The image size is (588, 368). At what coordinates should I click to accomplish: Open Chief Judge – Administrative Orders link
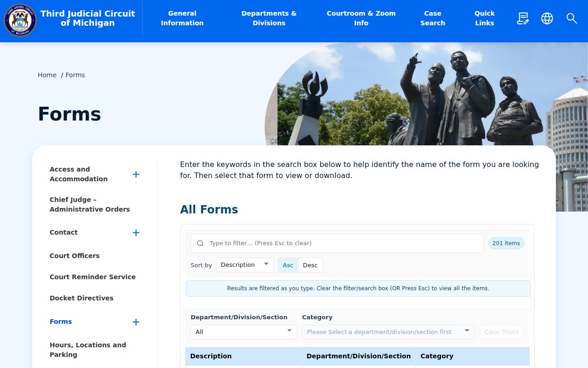[x=90, y=205]
